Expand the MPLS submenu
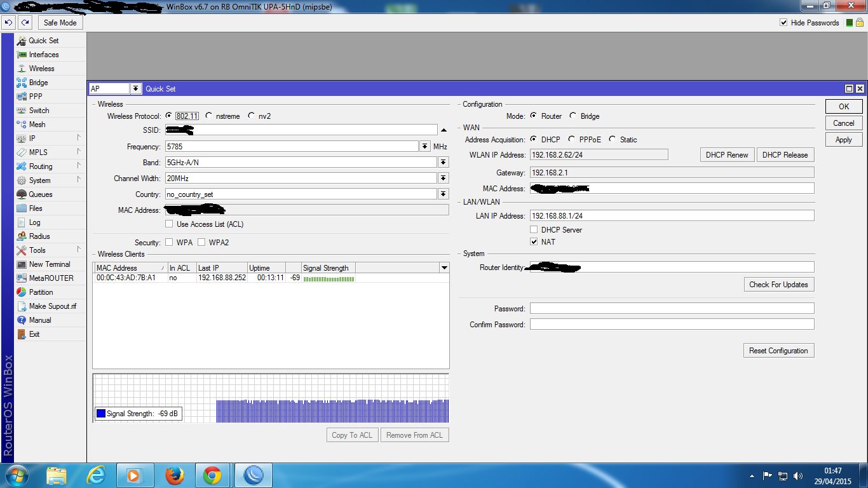The height and width of the screenshot is (488, 868). [79, 152]
